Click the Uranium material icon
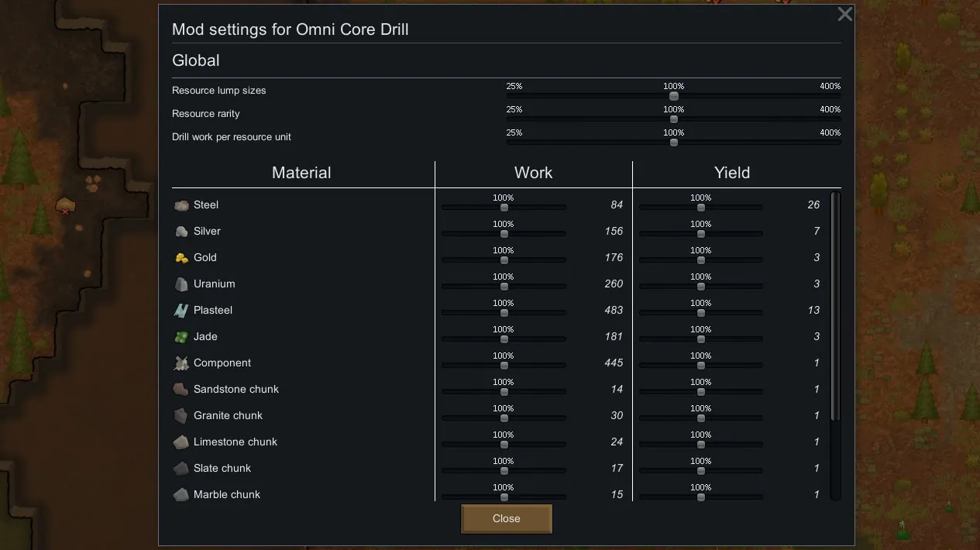This screenshot has height=550, width=980. tap(181, 284)
